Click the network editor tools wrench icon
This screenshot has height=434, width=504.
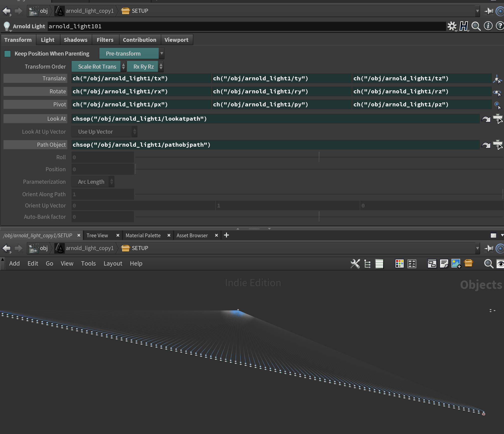(355, 264)
